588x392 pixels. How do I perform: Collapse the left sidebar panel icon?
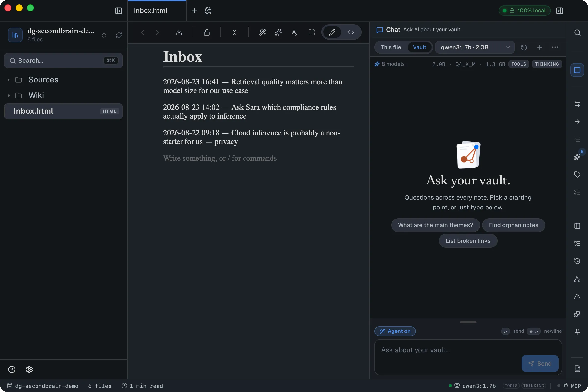pyautogui.click(x=119, y=11)
